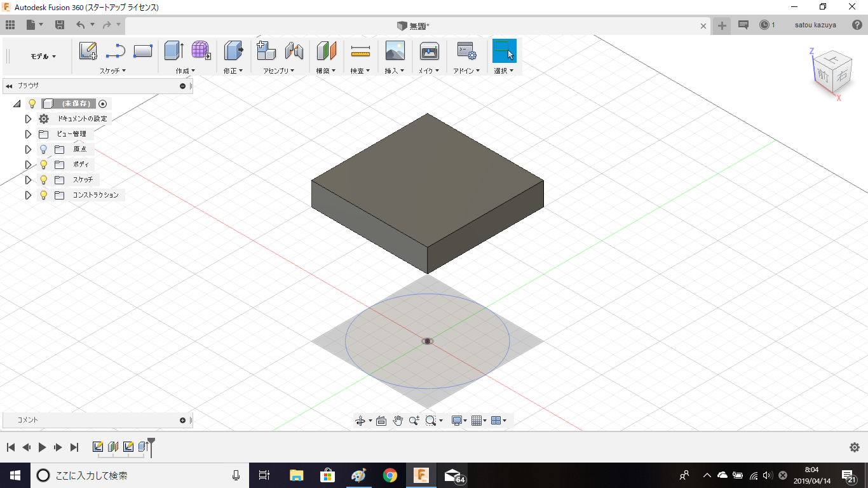Jump to the timeline beginning
868x488 pixels.
tap(11, 447)
